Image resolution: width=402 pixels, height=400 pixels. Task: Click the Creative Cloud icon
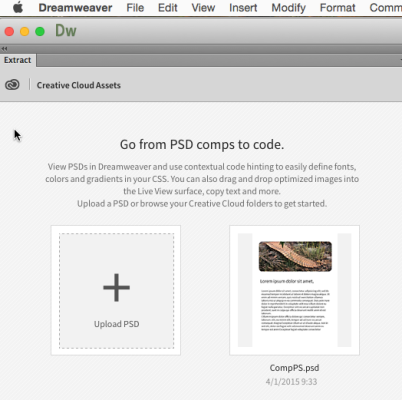coord(12,85)
